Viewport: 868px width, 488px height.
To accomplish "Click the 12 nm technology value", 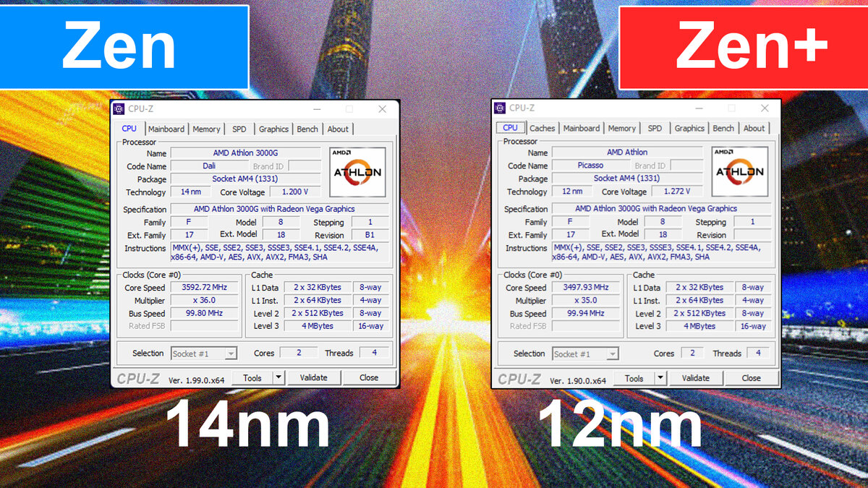I will coord(572,192).
